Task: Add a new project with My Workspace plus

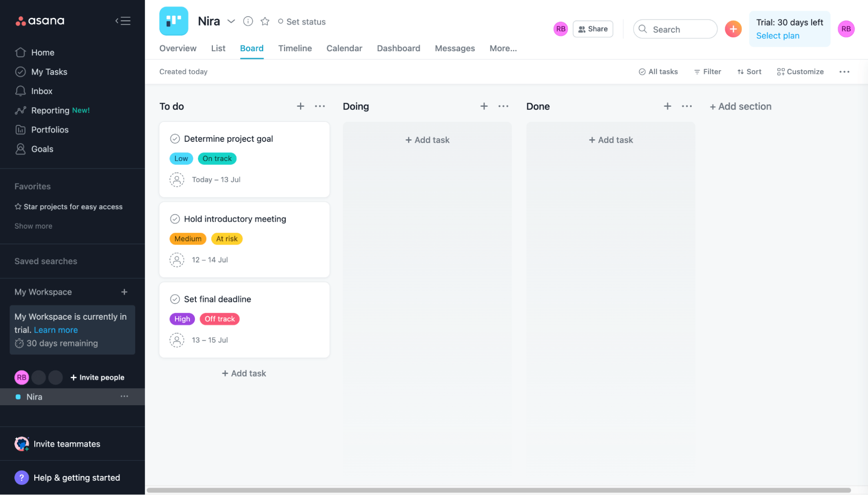Action: coord(124,292)
